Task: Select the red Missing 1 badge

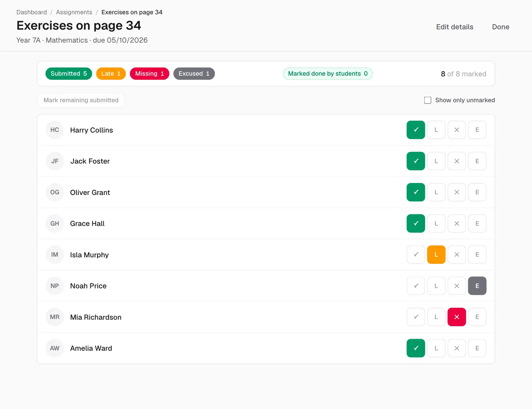Action: pos(149,74)
